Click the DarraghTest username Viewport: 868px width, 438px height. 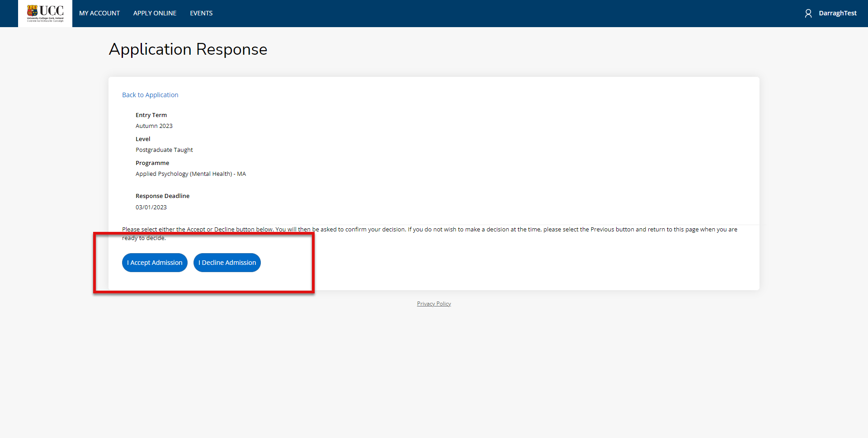pos(837,14)
